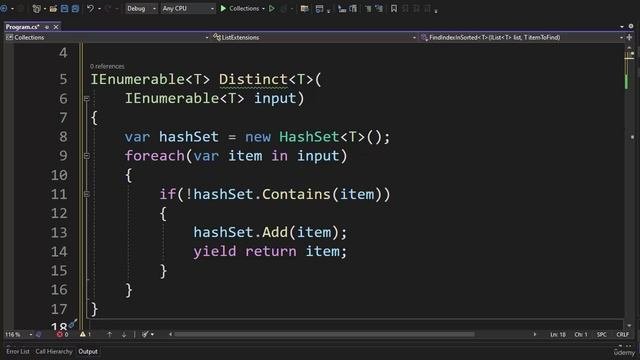Image resolution: width=640 pixels, height=360 pixels.
Task: Collapse the if block at line 11
Action: [x=87, y=194]
